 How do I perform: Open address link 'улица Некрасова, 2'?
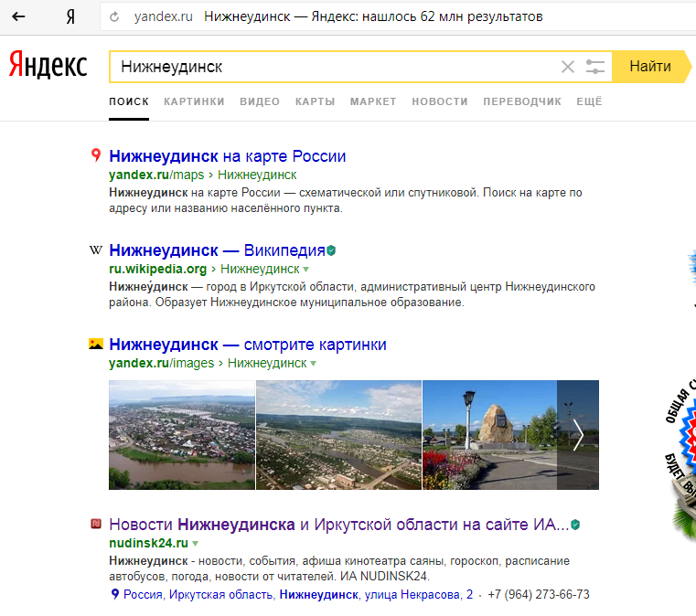419,594
